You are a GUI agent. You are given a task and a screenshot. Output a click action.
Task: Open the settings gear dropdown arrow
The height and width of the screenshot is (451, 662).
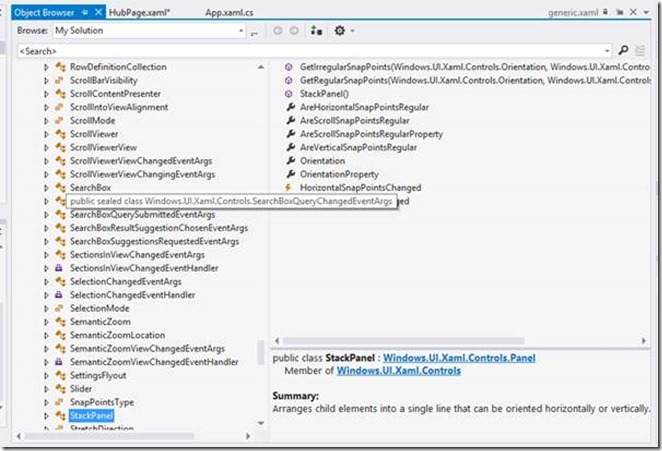pyautogui.click(x=352, y=31)
